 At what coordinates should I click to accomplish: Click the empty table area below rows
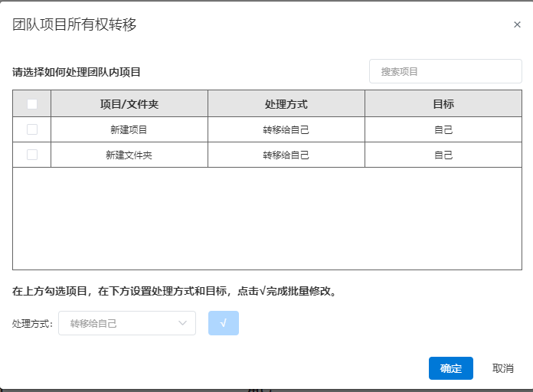(x=267, y=218)
